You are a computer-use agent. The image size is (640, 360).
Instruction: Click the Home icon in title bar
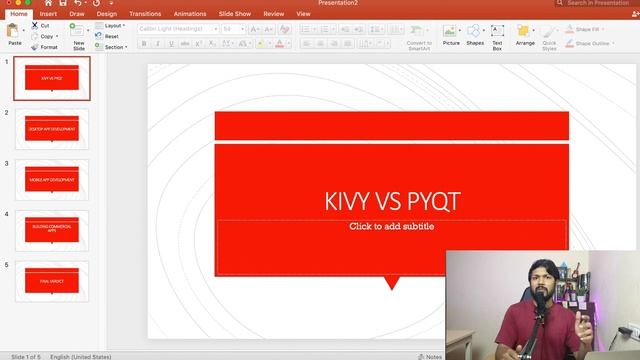pos(48,3)
